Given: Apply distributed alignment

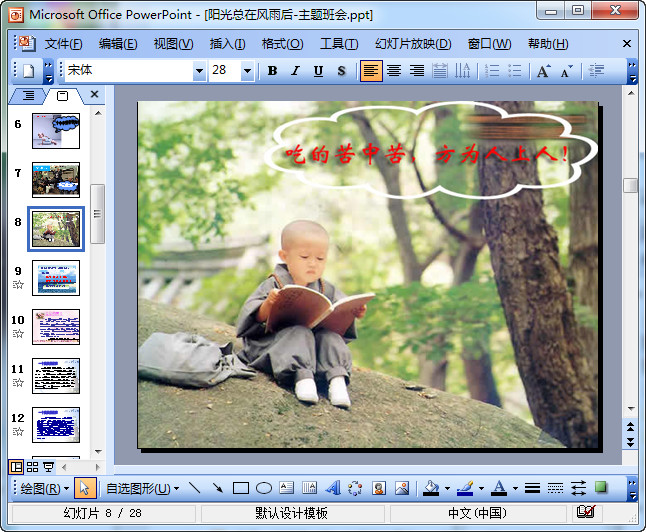Looking at the screenshot, I should pyautogui.click(x=440, y=71).
